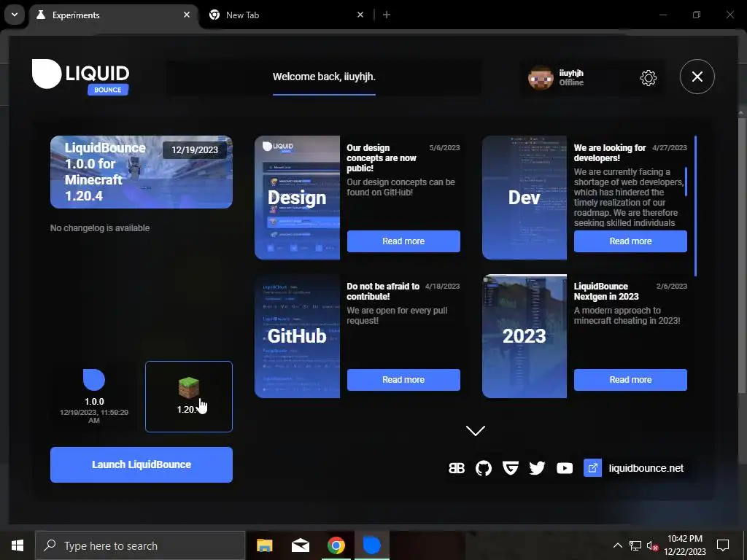This screenshot has height=560, width=747.
Task: Open Chrome from the taskbar
Action: (336, 545)
